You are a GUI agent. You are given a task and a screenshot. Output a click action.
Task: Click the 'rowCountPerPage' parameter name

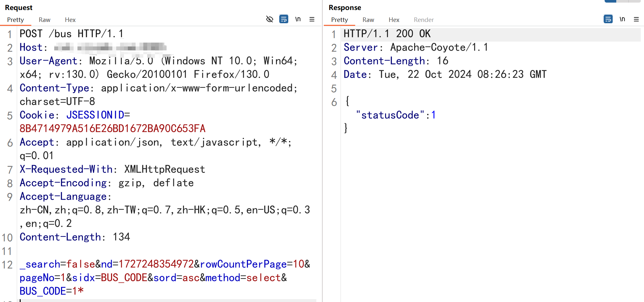click(x=243, y=264)
